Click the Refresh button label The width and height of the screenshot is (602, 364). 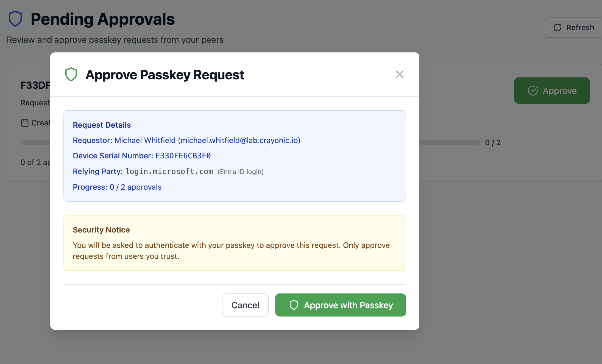(x=580, y=27)
